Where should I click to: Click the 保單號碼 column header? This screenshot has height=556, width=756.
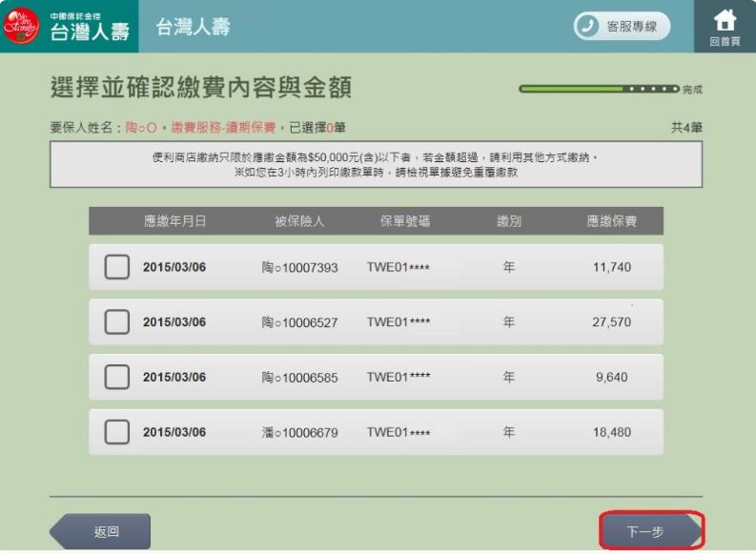coord(404,221)
